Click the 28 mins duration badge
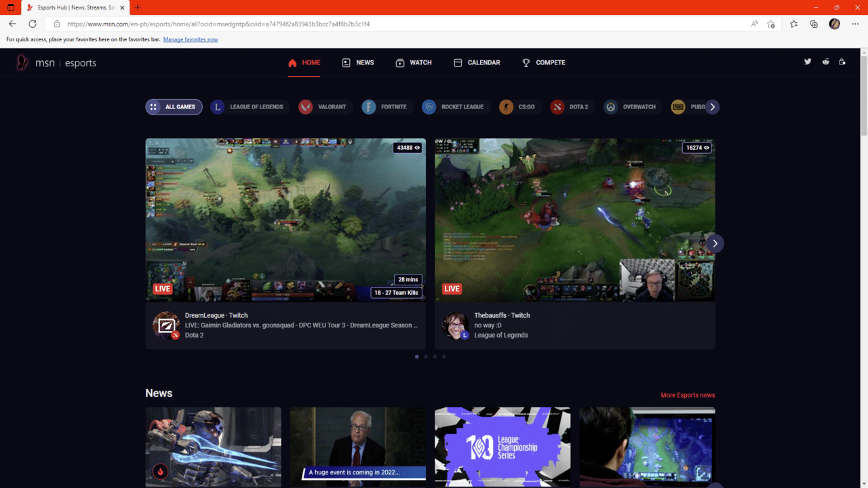 coord(408,279)
